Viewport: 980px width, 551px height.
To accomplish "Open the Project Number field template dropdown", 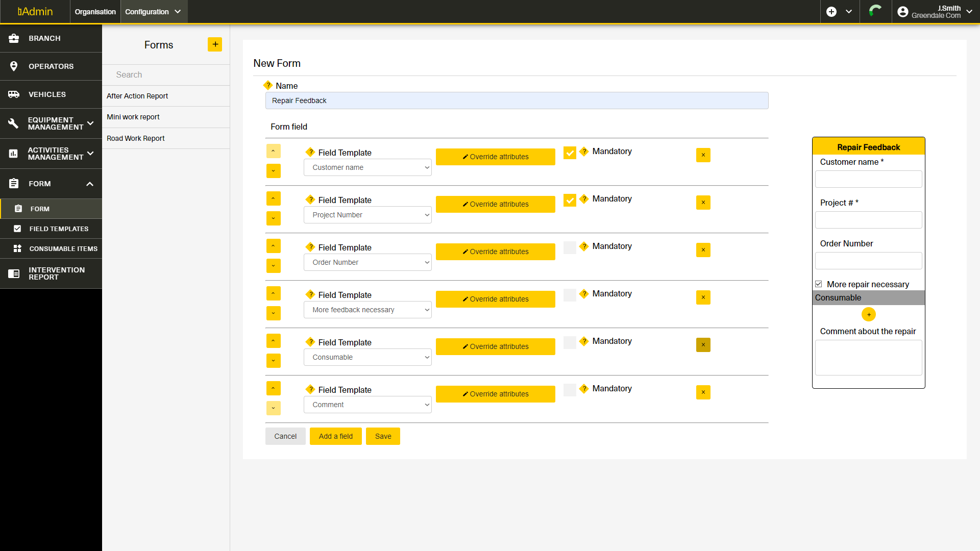I will click(367, 215).
